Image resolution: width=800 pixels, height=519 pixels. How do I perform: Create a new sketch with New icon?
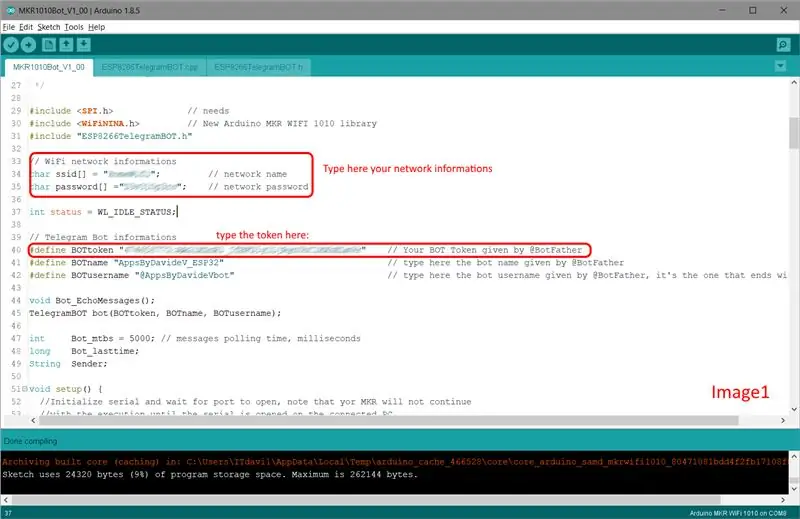point(49,45)
